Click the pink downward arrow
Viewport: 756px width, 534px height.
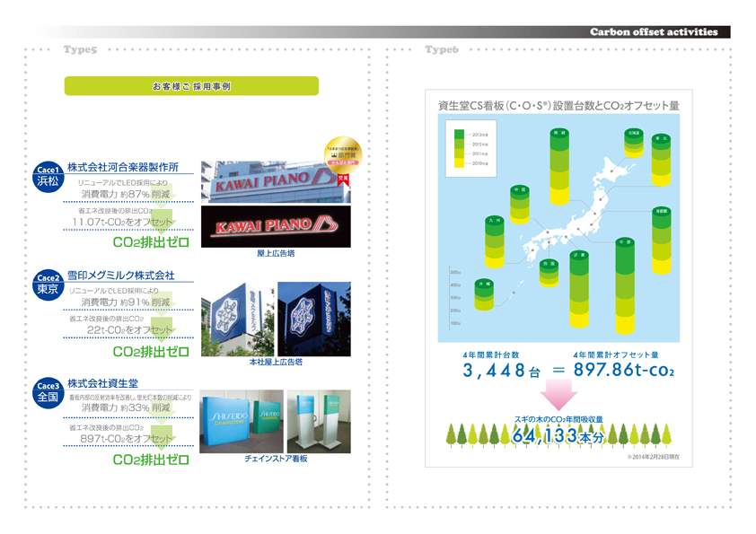tap(558, 394)
